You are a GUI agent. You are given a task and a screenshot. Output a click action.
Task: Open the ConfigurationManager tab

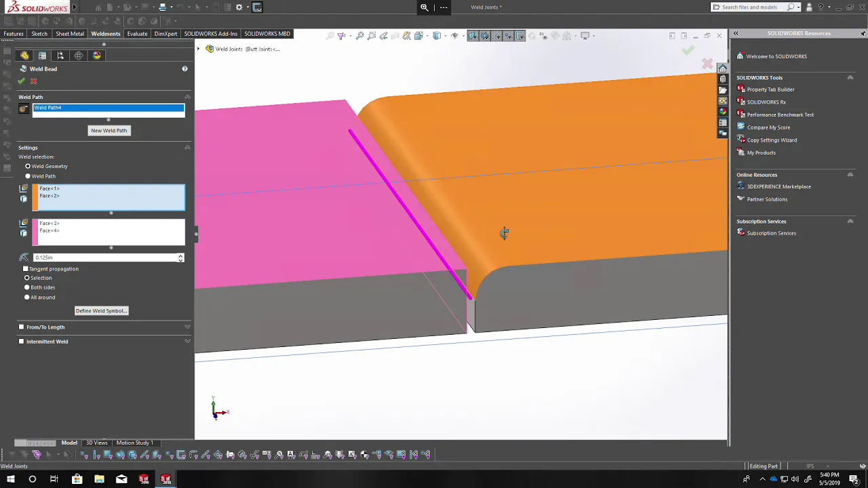(x=60, y=56)
